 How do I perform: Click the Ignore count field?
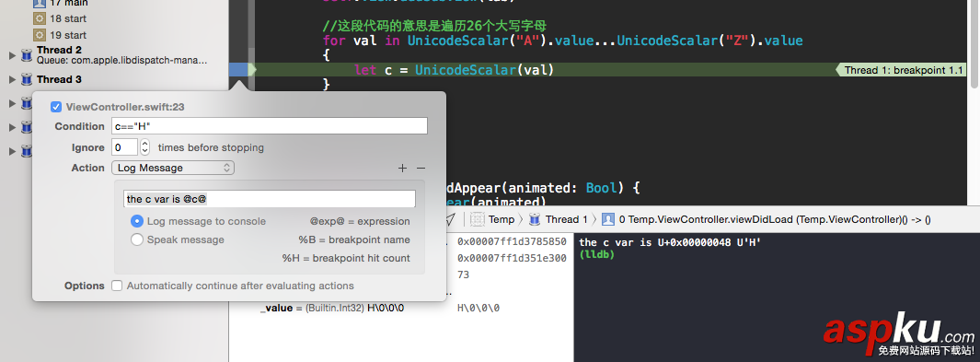tap(124, 147)
